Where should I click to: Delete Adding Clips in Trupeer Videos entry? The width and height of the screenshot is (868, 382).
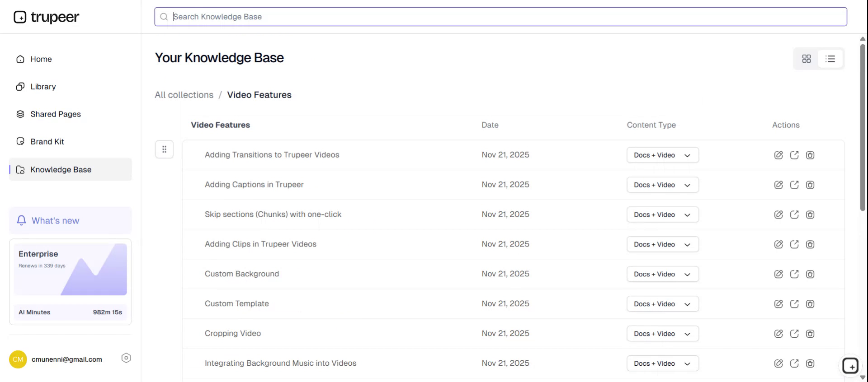click(x=810, y=244)
